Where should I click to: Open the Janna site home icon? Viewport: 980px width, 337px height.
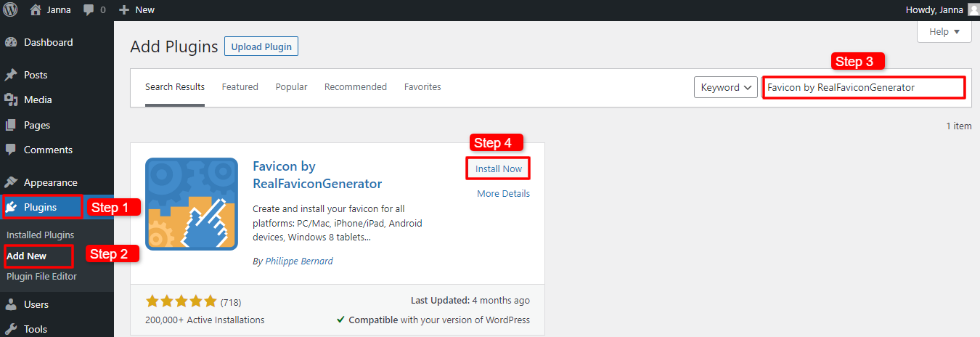coord(36,9)
